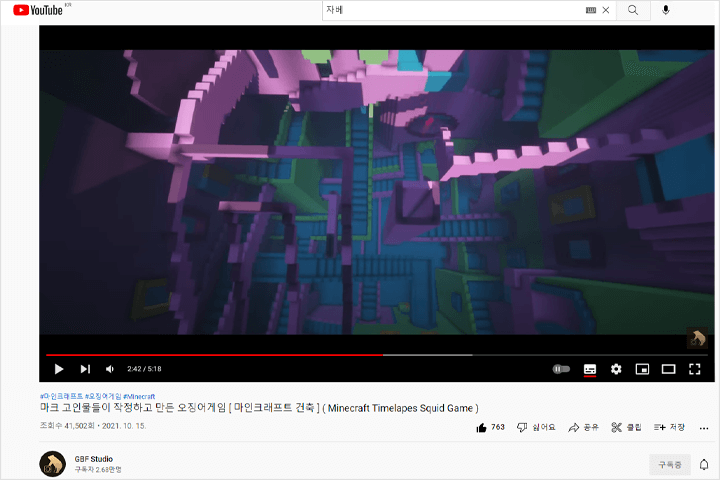Start voice search with microphone
Image resolution: width=720 pixels, height=480 pixels.
coord(665,10)
